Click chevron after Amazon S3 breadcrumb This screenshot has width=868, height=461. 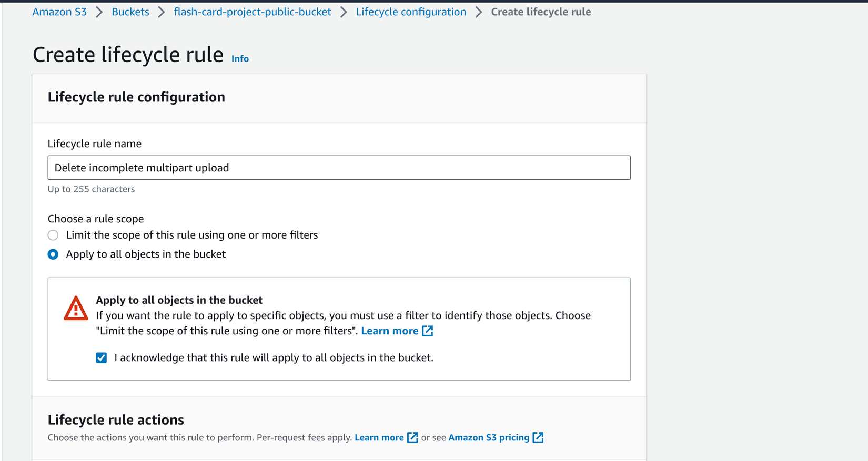(x=99, y=12)
